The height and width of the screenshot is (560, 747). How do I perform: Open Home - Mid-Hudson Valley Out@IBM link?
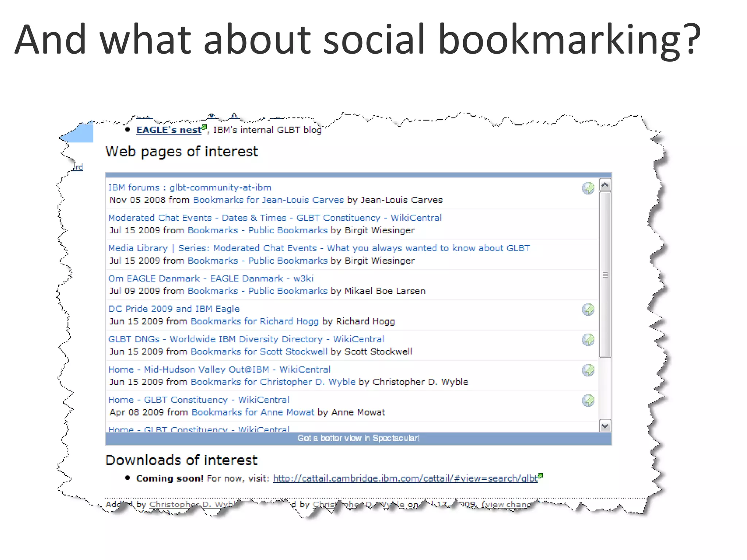coord(219,369)
